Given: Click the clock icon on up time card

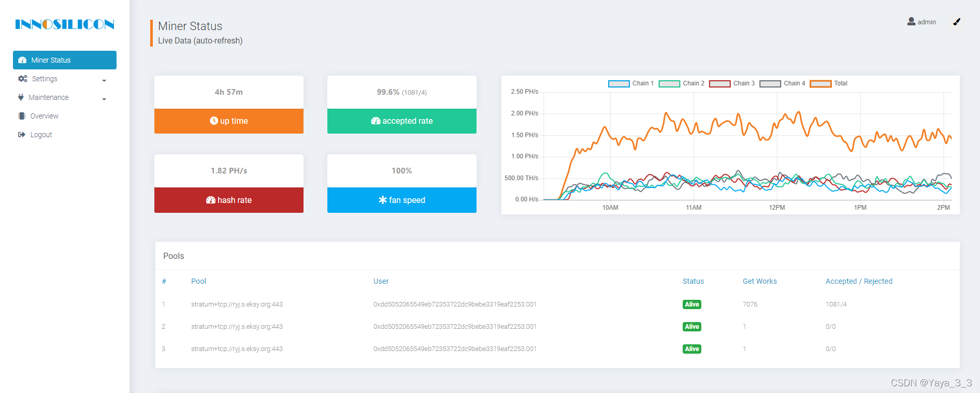Looking at the screenshot, I should [214, 121].
